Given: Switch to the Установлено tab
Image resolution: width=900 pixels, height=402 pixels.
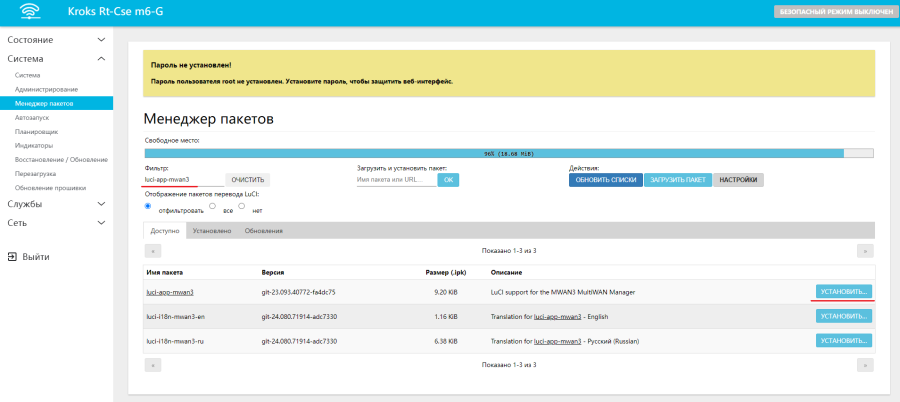Looking at the screenshot, I should click(212, 231).
